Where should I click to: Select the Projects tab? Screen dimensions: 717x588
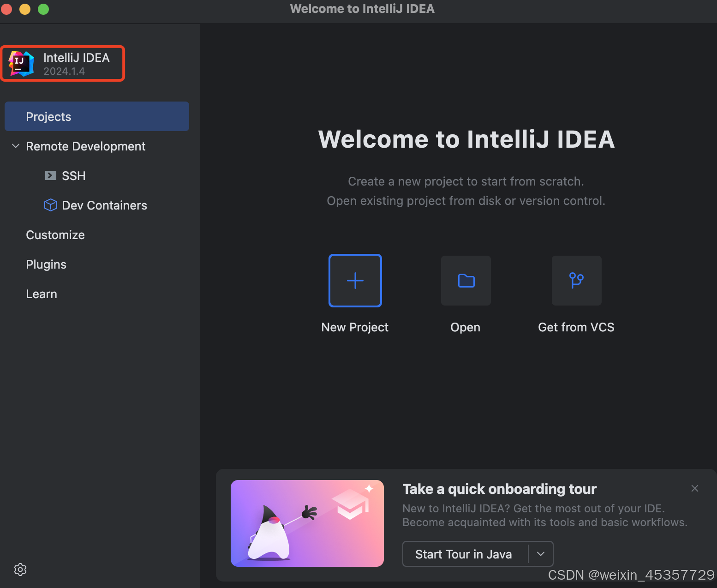point(48,117)
